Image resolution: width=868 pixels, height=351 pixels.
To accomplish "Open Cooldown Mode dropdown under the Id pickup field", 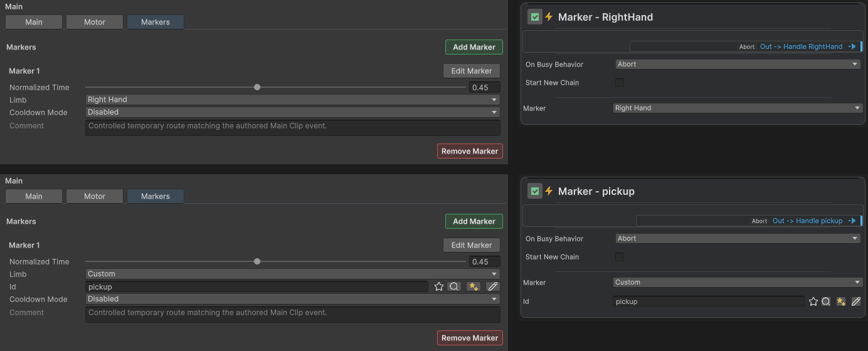I will (x=292, y=299).
